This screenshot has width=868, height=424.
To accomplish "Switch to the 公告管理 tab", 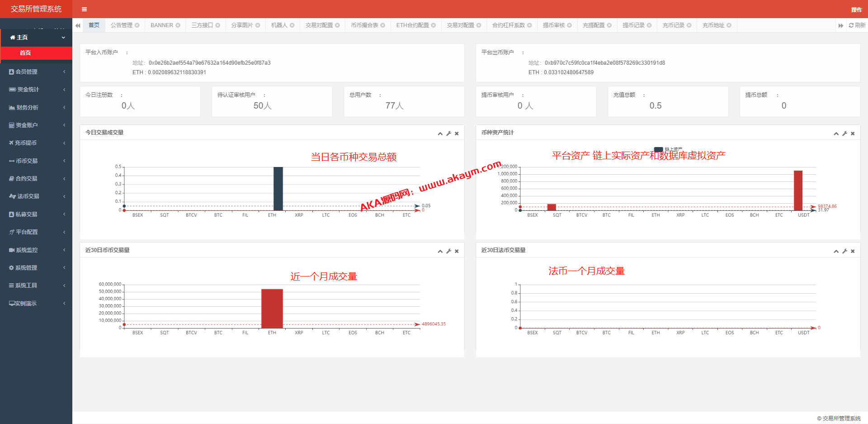I will tap(121, 25).
